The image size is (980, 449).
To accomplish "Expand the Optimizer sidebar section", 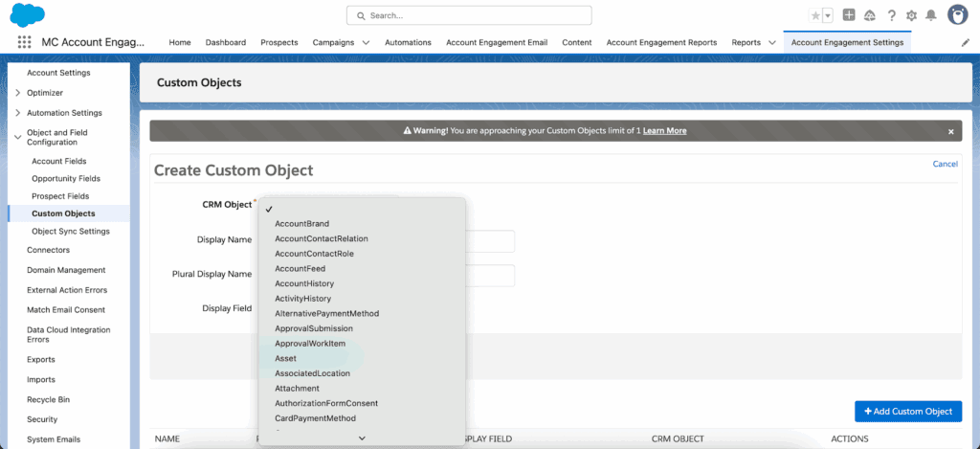I will tap(18, 93).
